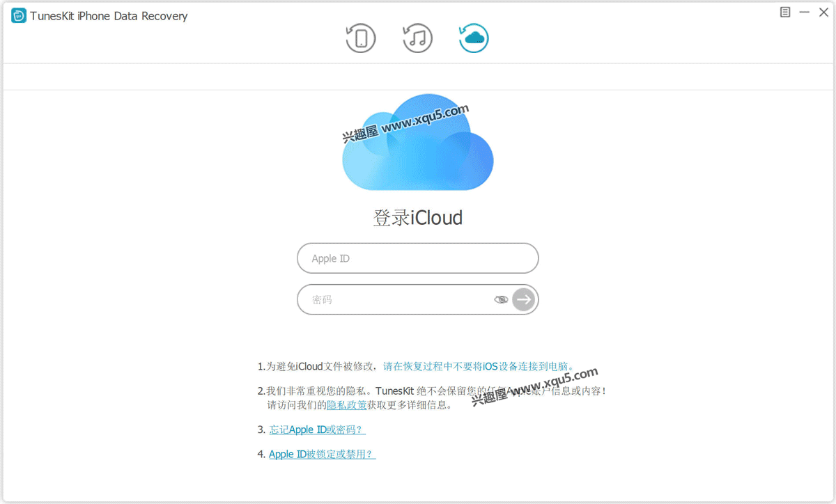The image size is (836, 504).
Task: Open the menu icon in title bar
Action: 785,13
